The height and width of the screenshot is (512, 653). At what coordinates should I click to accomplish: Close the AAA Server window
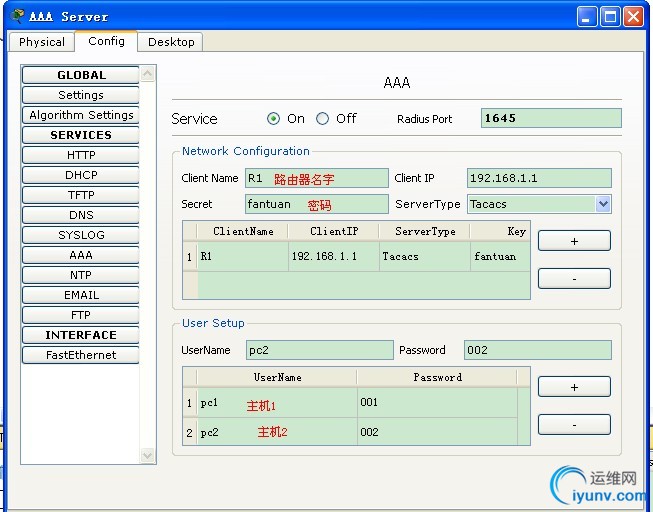coord(633,17)
